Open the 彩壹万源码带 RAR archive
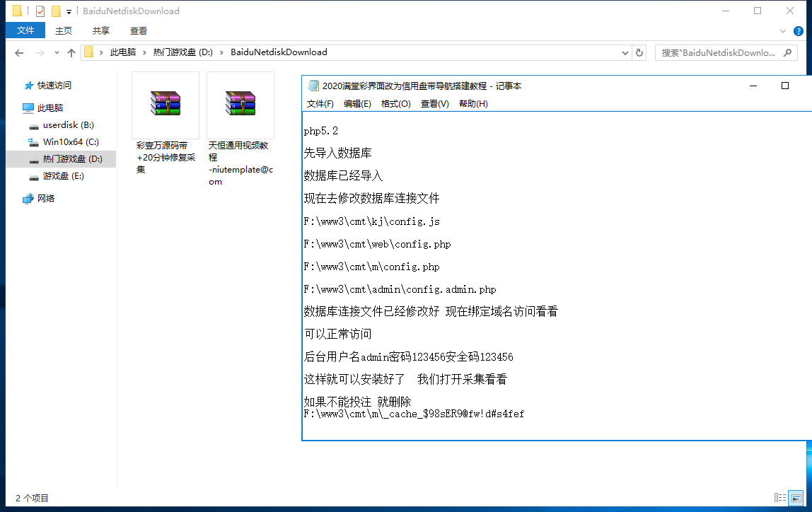The width and height of the screenshot is (812, 512). [x=165, y=103]
